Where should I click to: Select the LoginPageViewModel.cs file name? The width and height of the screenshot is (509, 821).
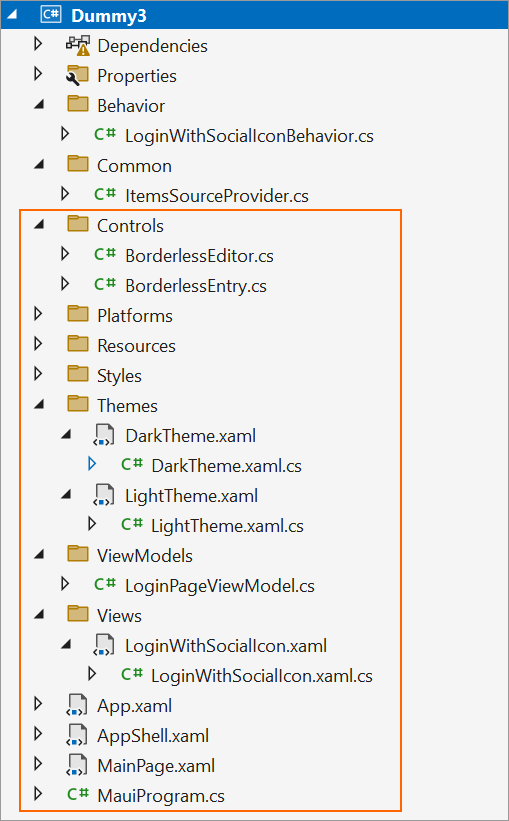coord(220,585)
